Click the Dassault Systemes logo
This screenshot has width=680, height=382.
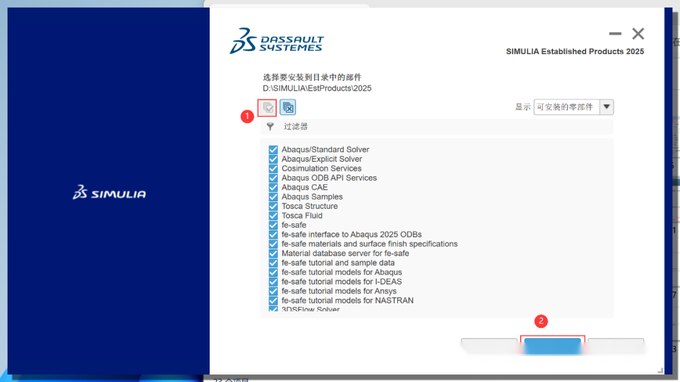click(x=277, y=41)
